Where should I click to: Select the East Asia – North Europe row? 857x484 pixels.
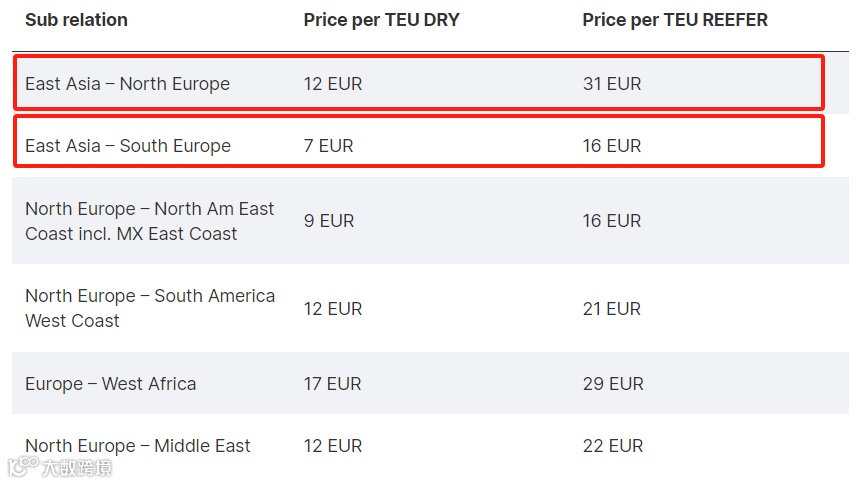point(419,82)
